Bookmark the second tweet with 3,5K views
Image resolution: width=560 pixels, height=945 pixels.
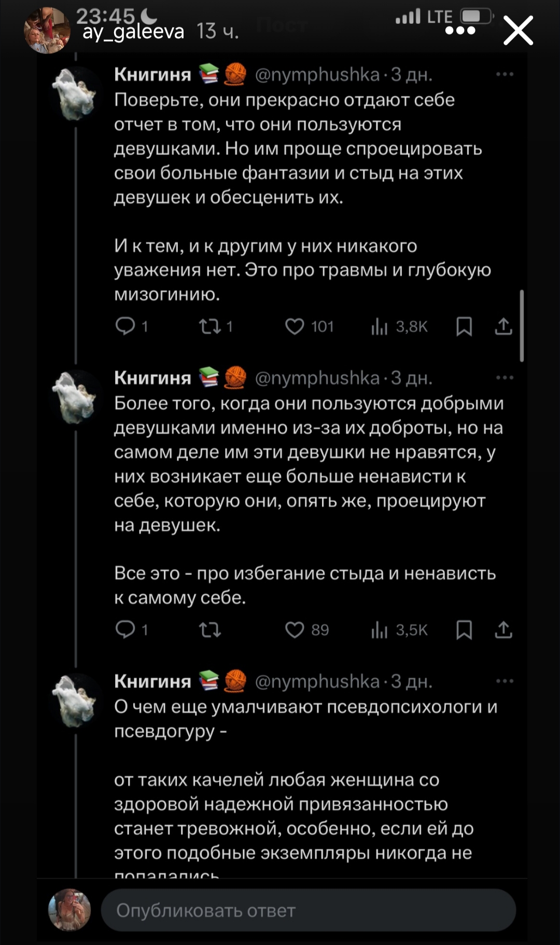464,629
